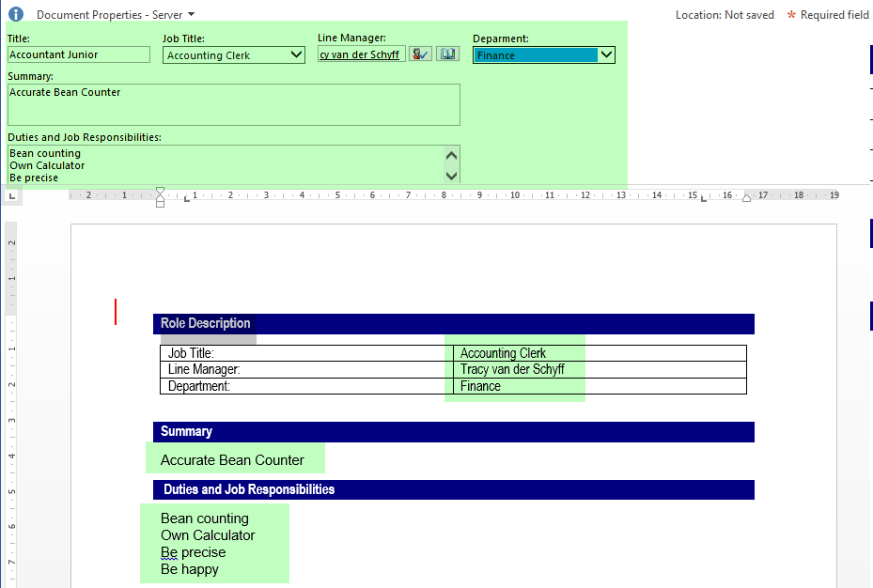Click the Tracy van der Schyff table cell
This screenshot has height=588, width=873.
[x=512, y=369]
